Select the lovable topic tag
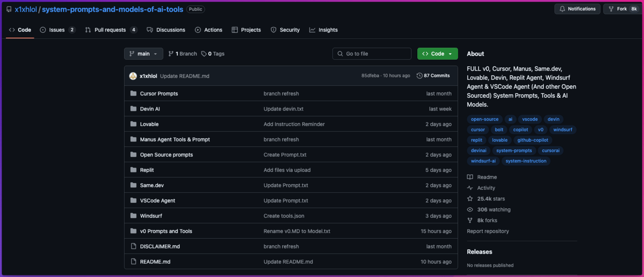This screenshot has width=644, height=277. (x=499, y=140)
